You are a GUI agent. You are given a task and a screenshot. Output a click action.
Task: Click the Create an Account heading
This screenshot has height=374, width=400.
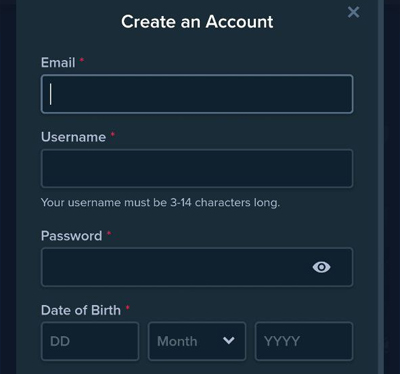197,22
